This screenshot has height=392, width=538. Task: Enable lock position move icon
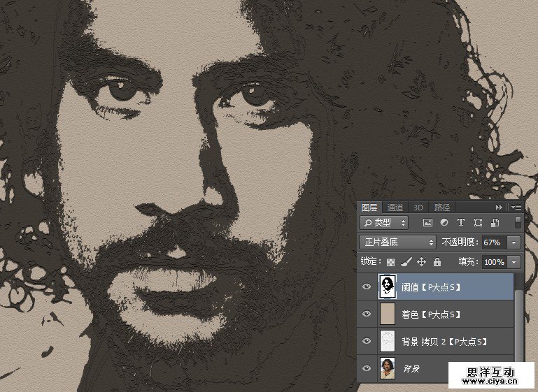point(421,262)
